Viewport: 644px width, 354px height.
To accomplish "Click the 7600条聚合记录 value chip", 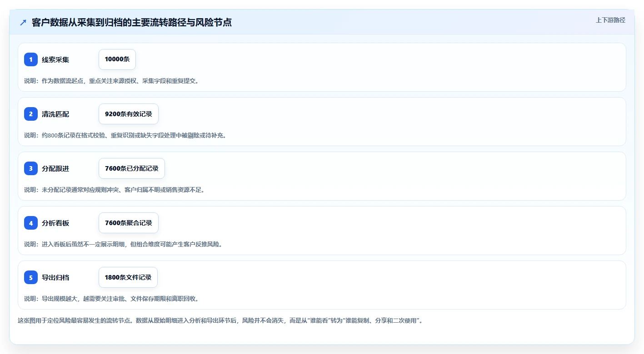I will 129,223.
